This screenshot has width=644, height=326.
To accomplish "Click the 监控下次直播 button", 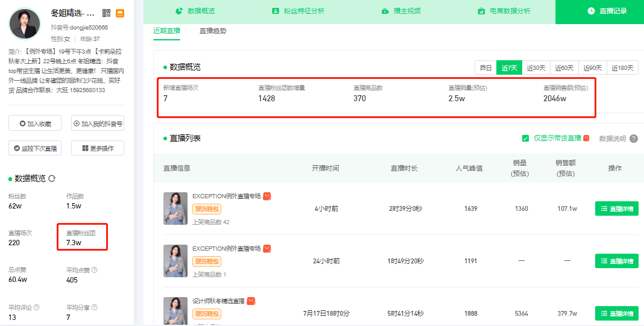I will [35, 148].
